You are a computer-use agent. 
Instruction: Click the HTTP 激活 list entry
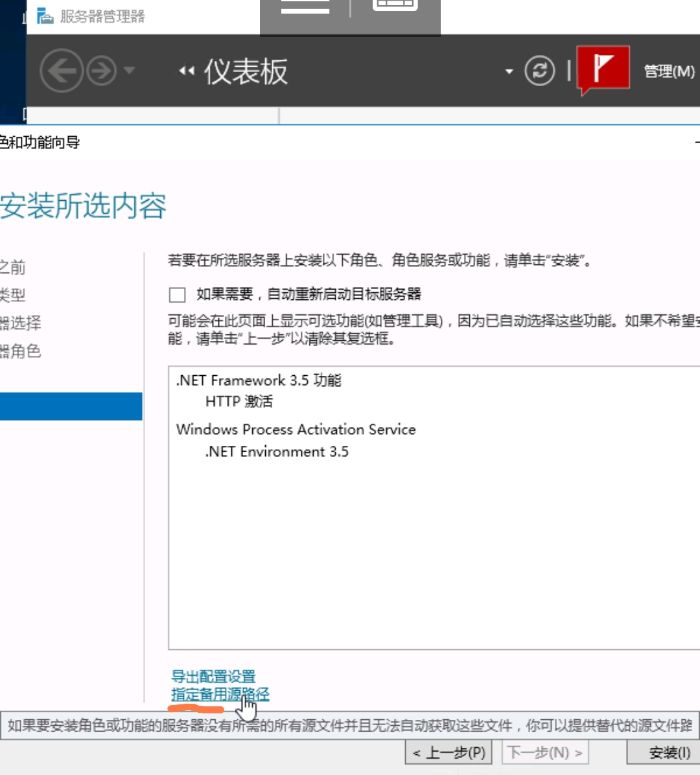[x=239, y=401]
